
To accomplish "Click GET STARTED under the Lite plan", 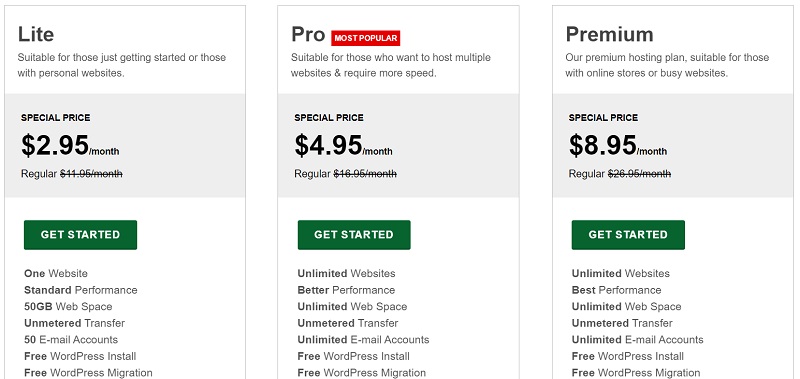I will (80, 235).
